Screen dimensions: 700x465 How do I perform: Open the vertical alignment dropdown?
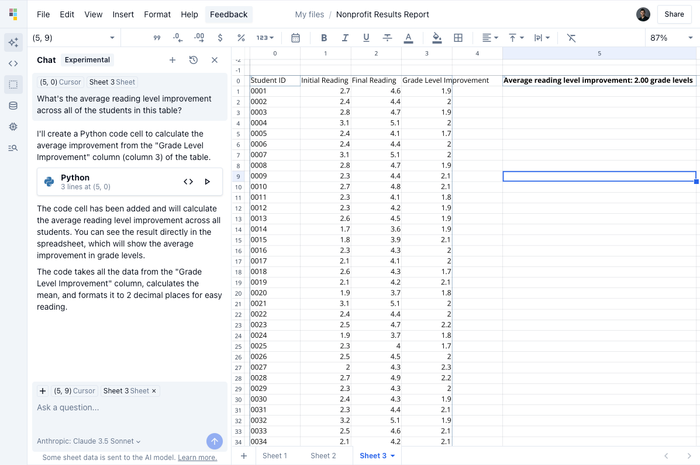(516, 38)
